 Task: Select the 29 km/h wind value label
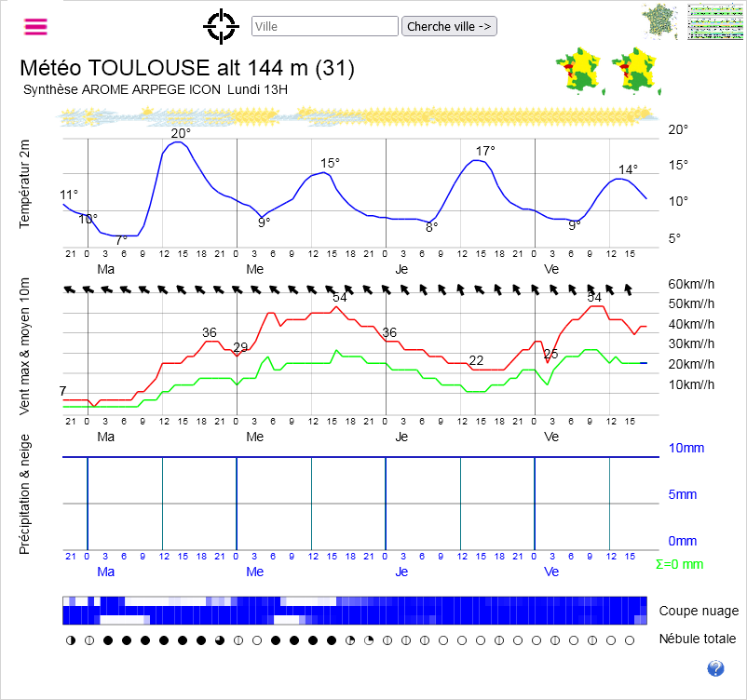(x=240, y=347)
